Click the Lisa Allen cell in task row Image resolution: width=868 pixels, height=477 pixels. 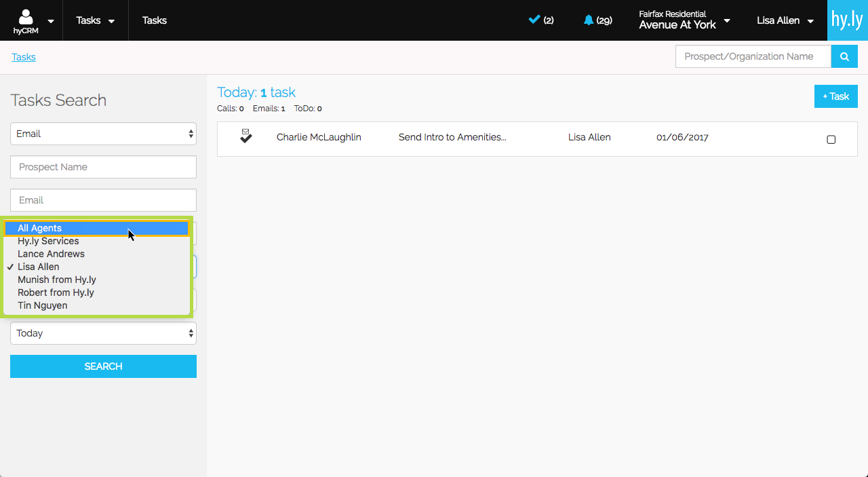pyautogui.click(x=589, y=137)
